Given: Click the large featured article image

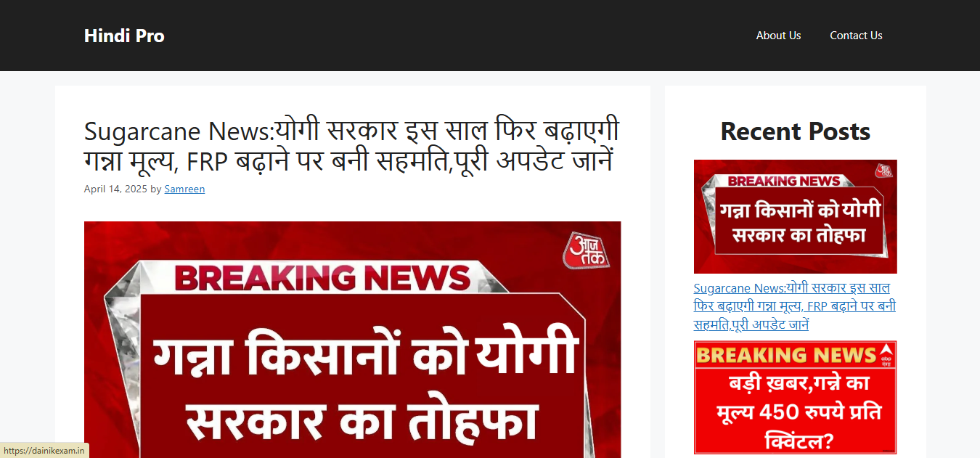Looking at the screenshot, I should click(352, 340).
